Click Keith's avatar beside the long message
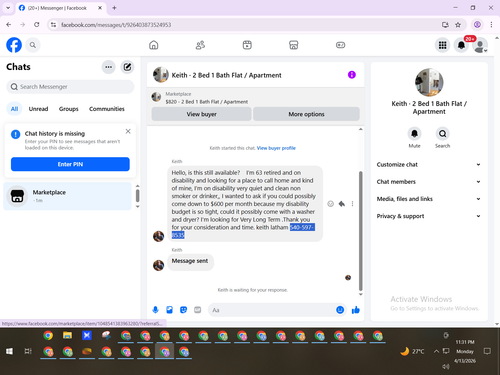Screen dimensions: 500x375 pos(158,236)
